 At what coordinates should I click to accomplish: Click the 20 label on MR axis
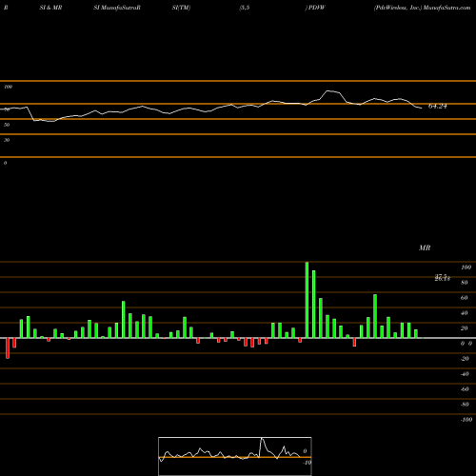(465, 328)
